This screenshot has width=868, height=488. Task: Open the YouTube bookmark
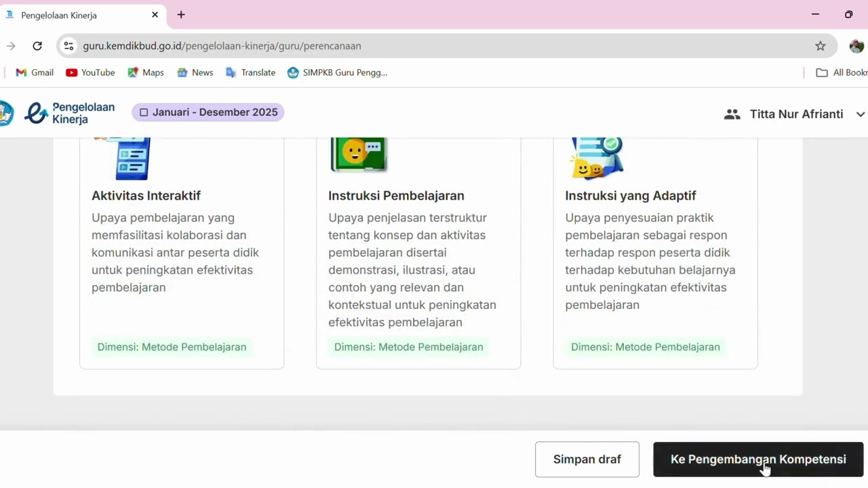coord(90,73)
